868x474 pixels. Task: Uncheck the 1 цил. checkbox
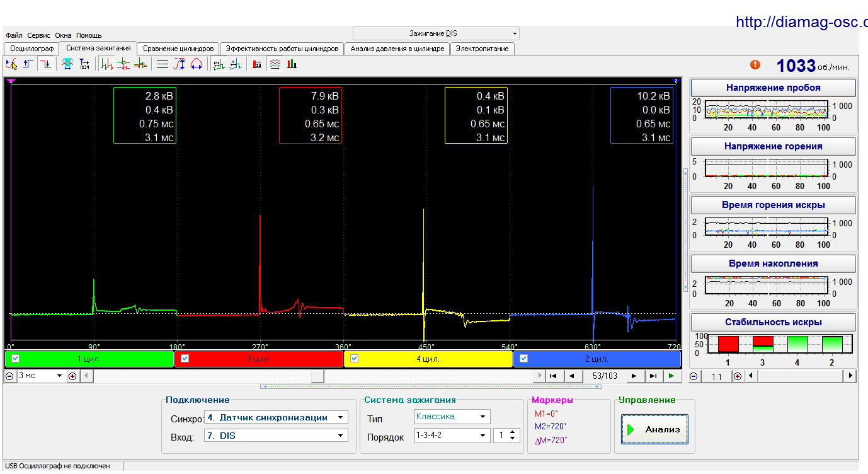tap(16, 359)
